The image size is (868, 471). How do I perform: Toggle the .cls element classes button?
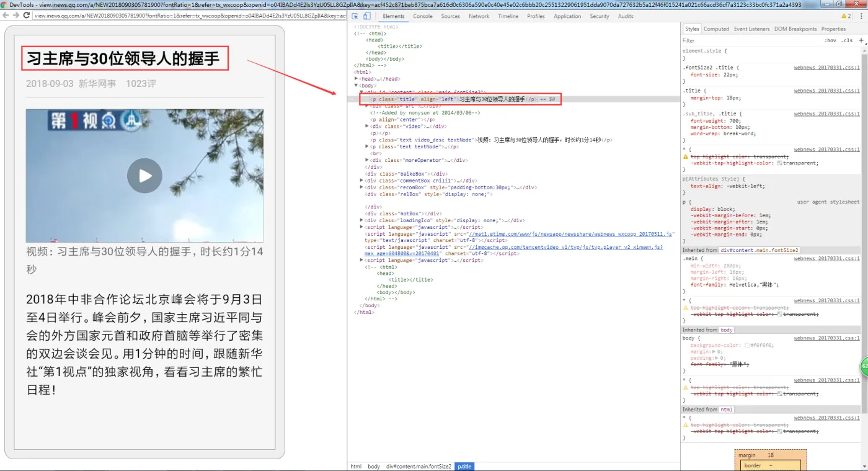(x=846, y=40)
